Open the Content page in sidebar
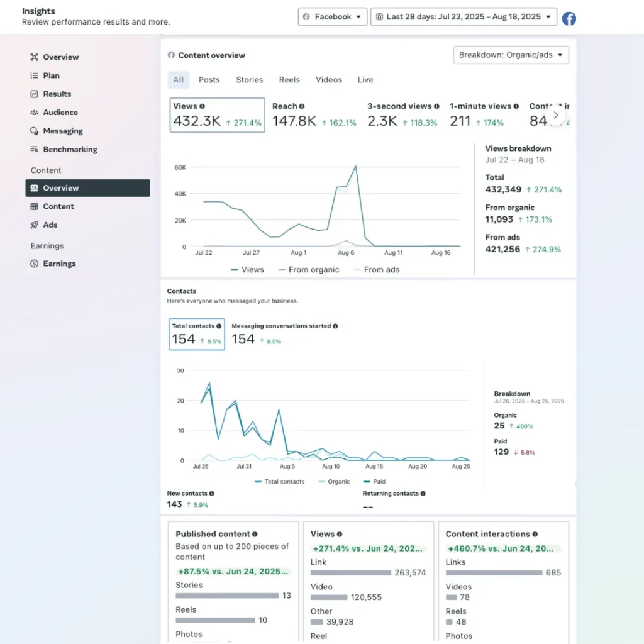This screenshot has width=644, height=644. (x=58, y=207)
